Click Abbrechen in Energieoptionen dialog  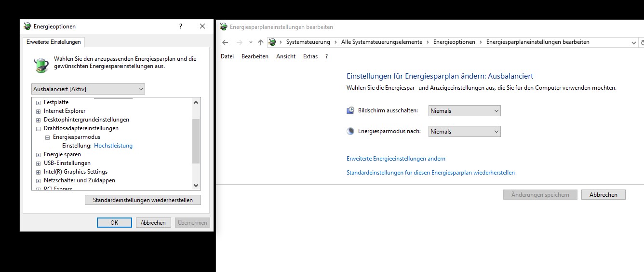(x=153, y=222)
